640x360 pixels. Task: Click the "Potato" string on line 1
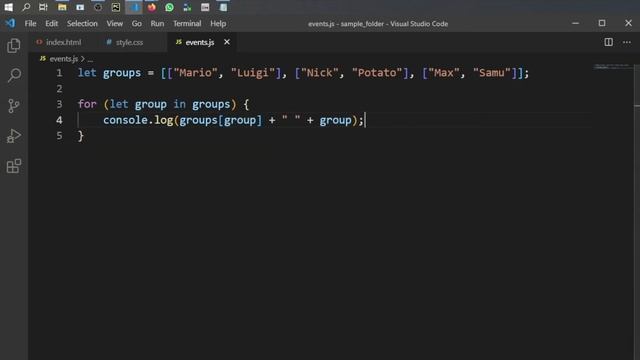click(x=377, y=73)
